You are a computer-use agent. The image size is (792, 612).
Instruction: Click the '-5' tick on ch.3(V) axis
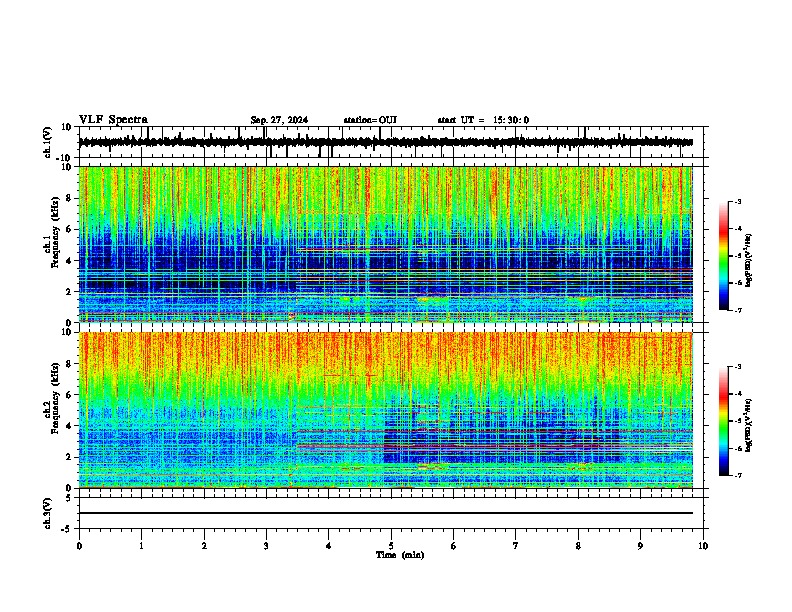point(67,529)
